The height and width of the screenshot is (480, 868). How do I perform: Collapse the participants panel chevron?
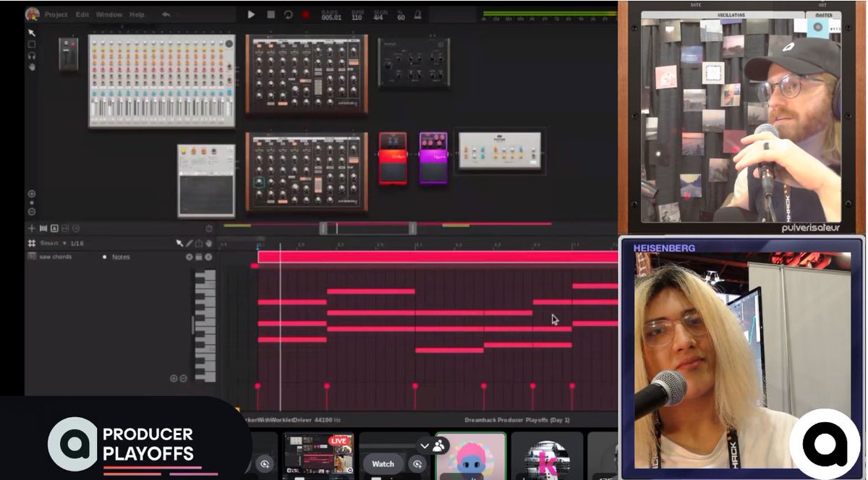pyautogui.click(x=425, y=446)
